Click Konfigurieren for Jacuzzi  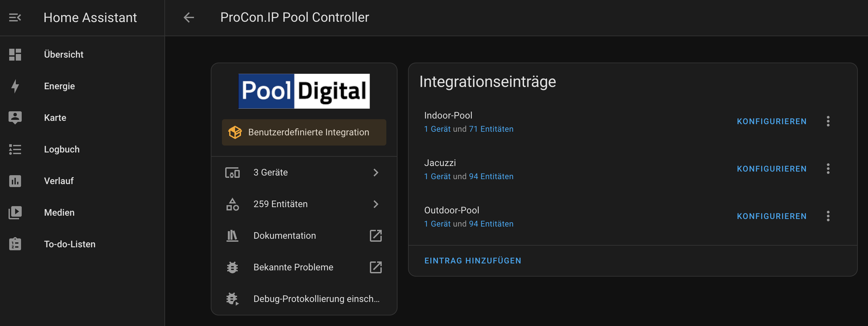point(772,169)
